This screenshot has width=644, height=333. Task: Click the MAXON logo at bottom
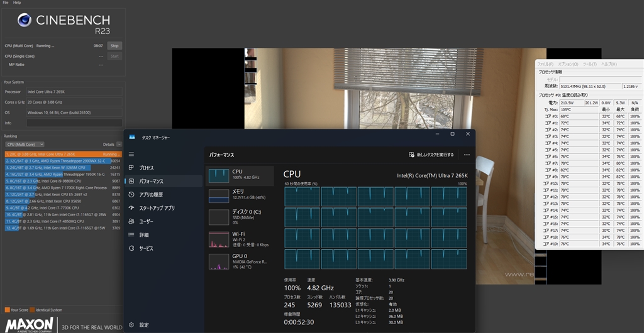click(x=29, y=325)
